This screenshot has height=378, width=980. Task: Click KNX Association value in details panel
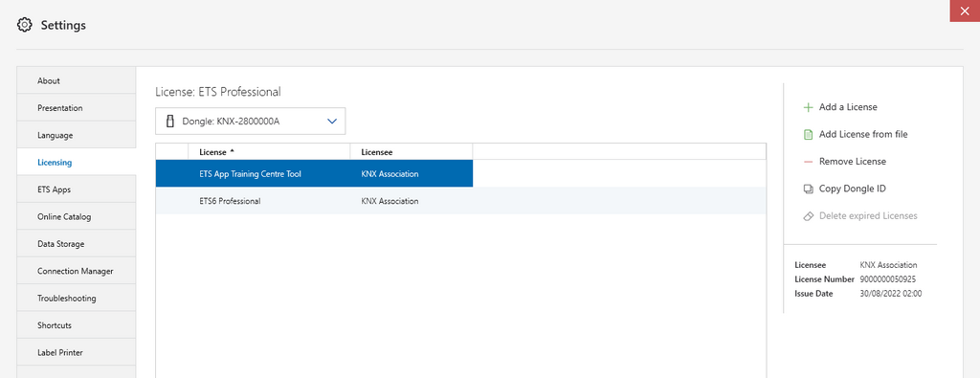pyautogui.click(x=889, y=265)
